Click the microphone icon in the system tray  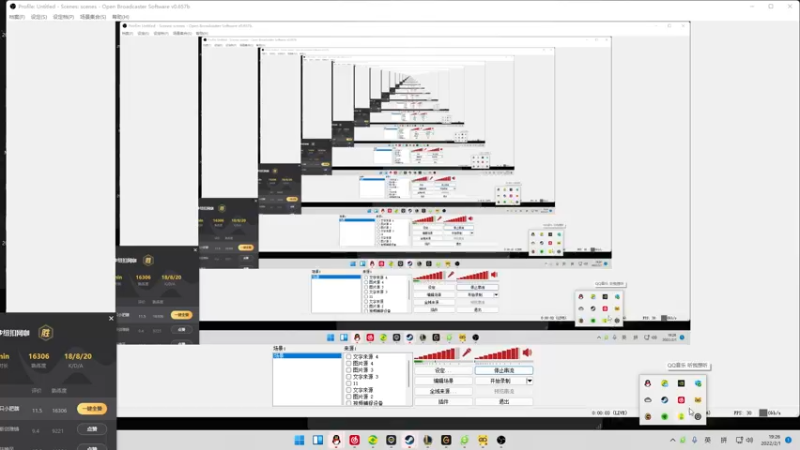pos(694,440)
